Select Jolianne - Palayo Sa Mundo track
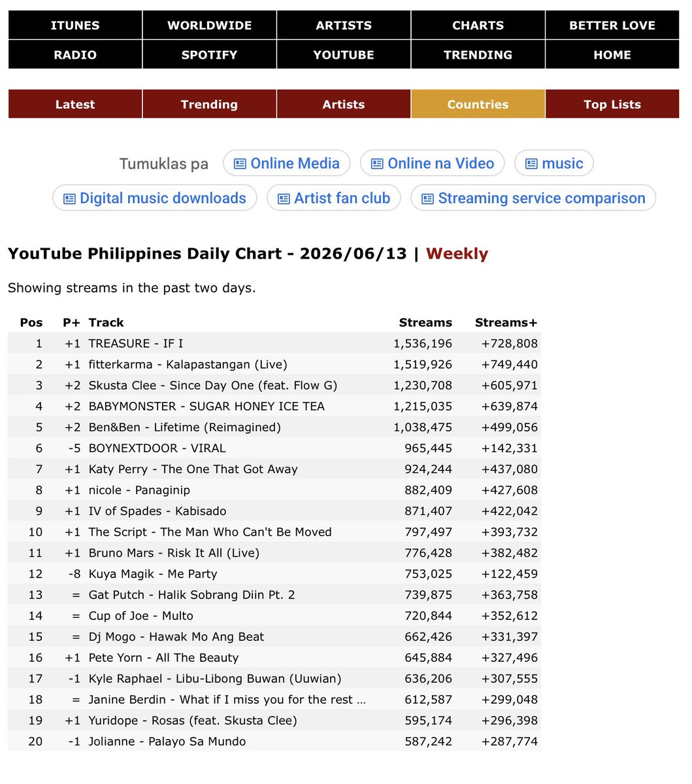This screenshot has height=784, width=692. [x=167, y=741]
